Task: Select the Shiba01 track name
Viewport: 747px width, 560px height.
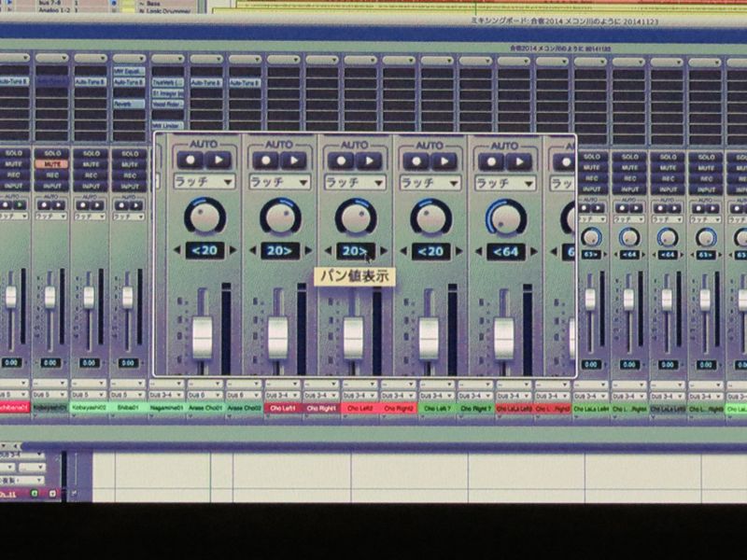Action: point(128,408)
